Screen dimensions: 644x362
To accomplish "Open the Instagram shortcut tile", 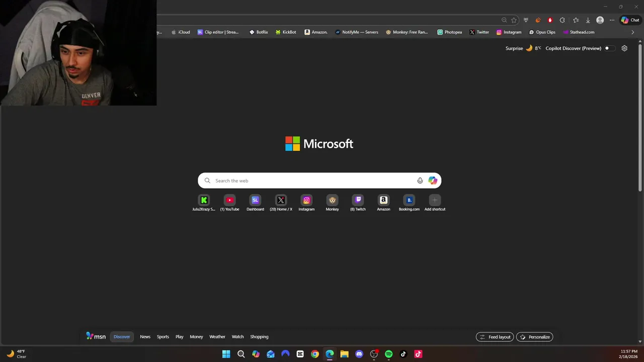I will 306,203.
